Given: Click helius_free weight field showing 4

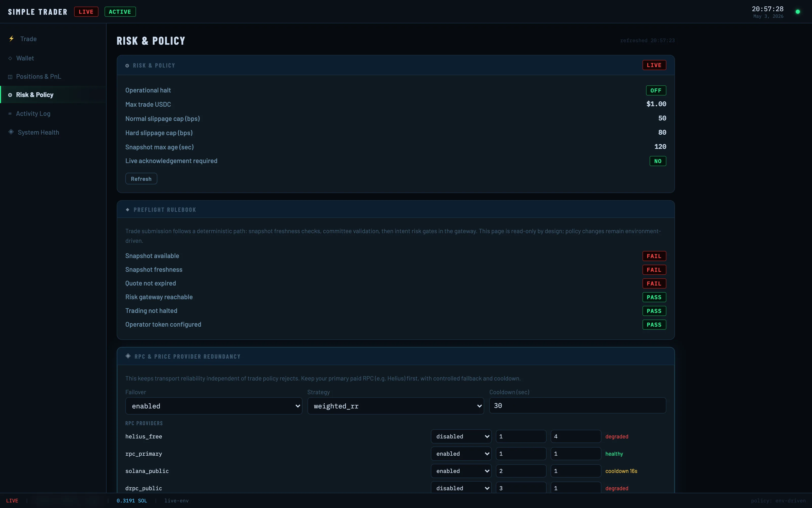Looking at the screenshot, I should click(x=576, y=436).
